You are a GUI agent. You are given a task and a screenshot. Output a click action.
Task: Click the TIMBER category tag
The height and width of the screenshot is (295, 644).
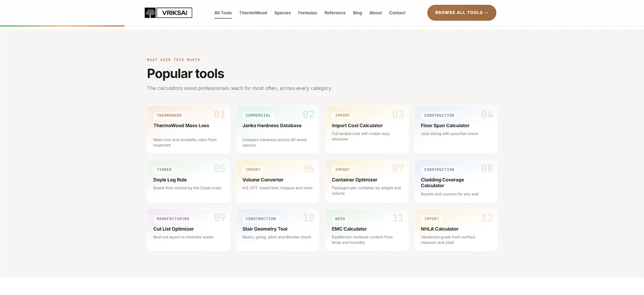(164, 170)
